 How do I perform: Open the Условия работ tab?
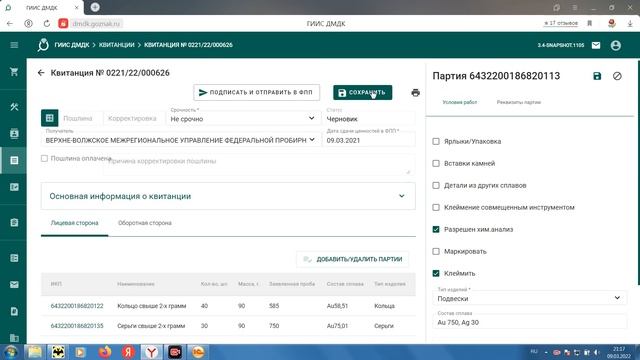[x=460, y=102]
